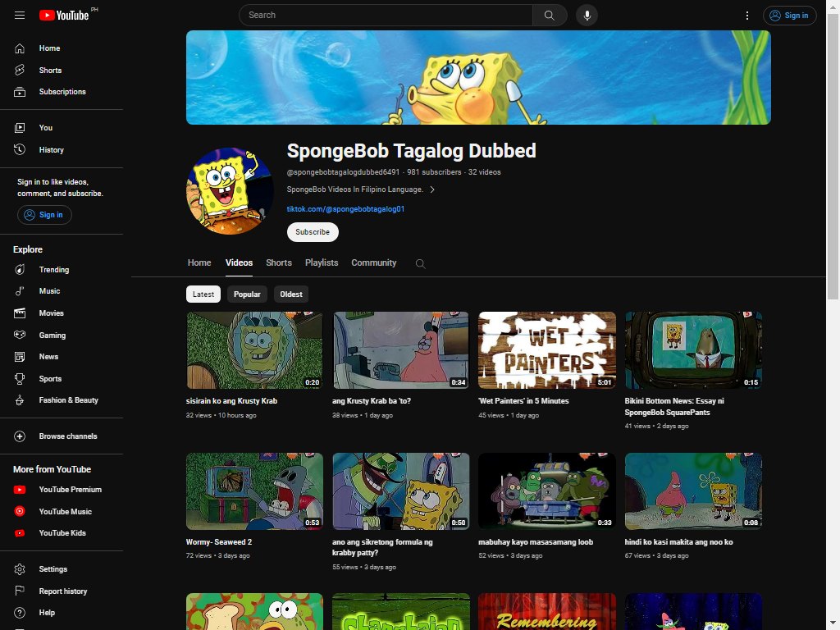
Task: Click into the Search input field
Action: pyautogui.click(x=386, y=15)
